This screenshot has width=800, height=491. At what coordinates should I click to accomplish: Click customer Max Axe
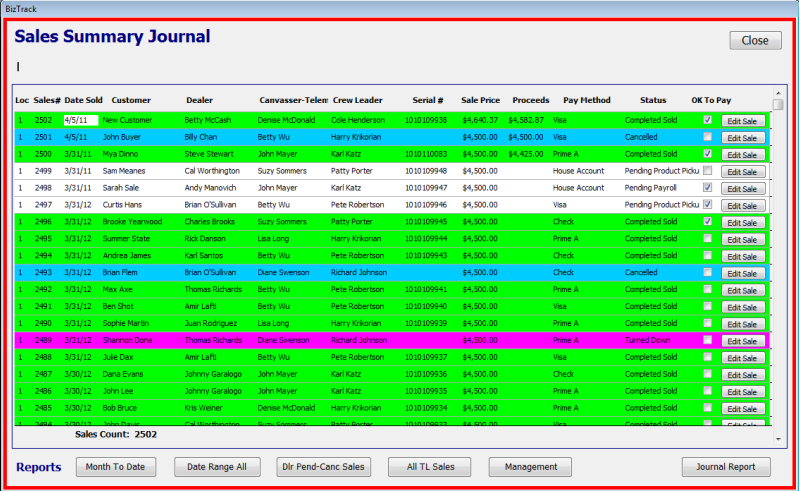pyautogui.click(x=117, y=289)
